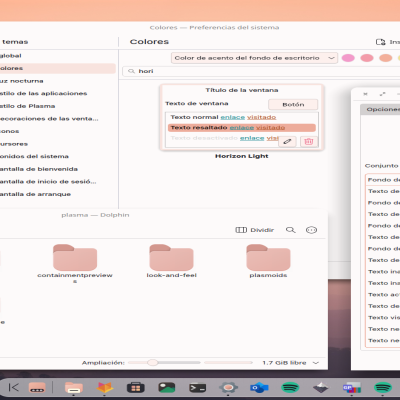Click the visitado link in Texto resaltado row

click(270, 128)
